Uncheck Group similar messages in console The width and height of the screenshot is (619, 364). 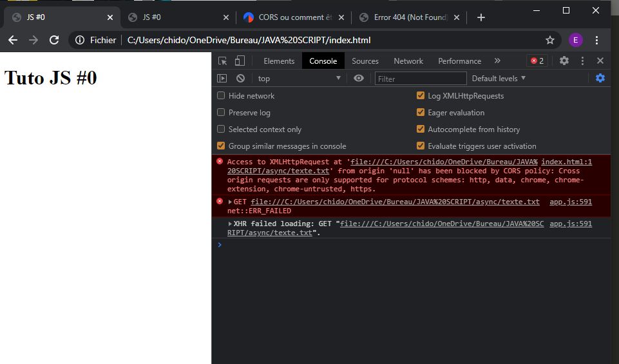[221, 146]
